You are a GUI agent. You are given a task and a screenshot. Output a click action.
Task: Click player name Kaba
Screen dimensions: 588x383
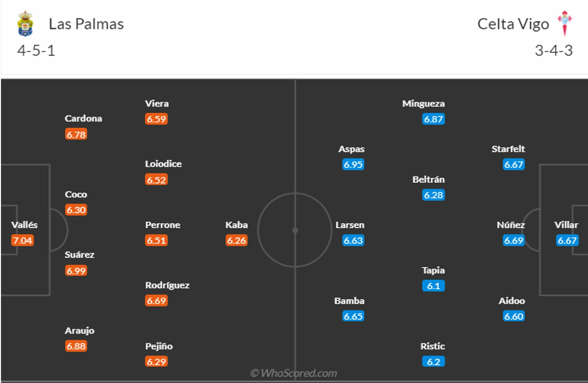236,225
